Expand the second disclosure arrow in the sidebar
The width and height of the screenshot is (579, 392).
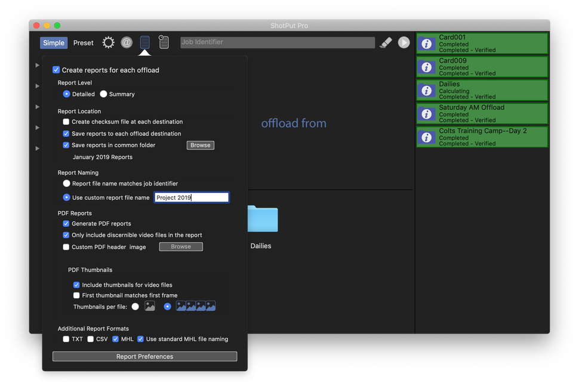[x=36, y=85]
